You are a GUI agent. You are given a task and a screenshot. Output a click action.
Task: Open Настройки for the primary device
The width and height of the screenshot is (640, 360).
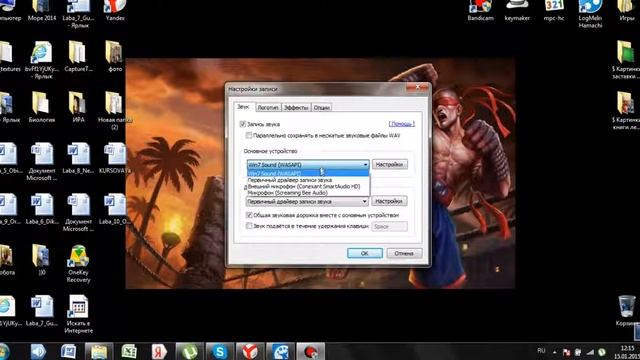coord(390,164)
